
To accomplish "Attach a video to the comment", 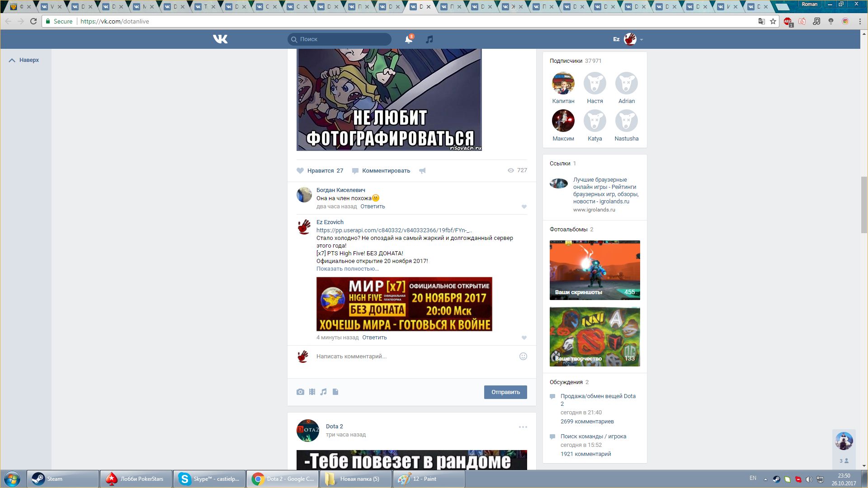I will (312, 392).
